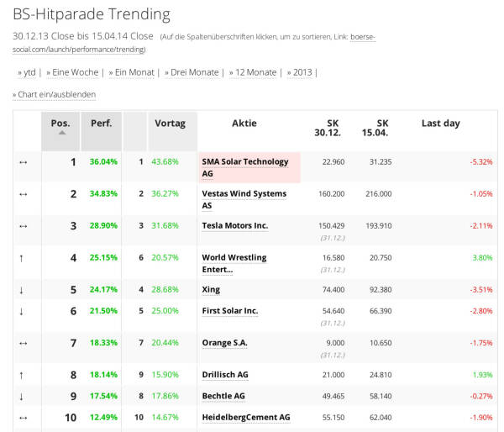The width and height of the screenshot is (504, 432).
Task: Sort table by Aktie column header
Action: 244,124
